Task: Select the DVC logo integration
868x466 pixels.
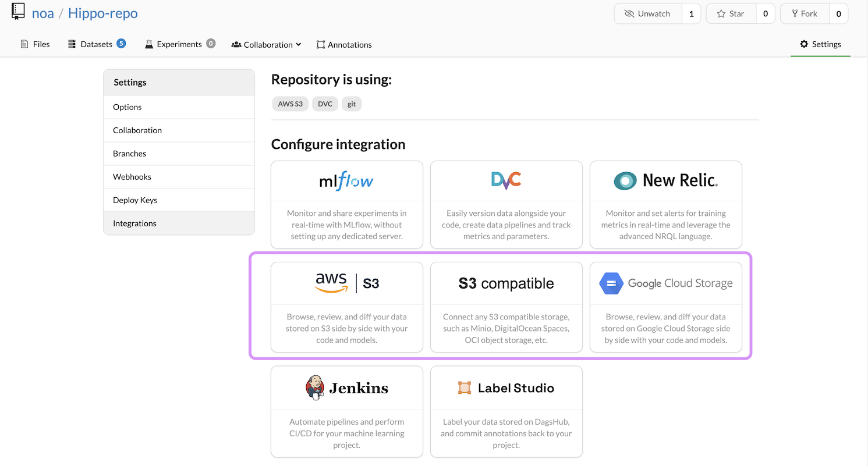Action: [x=506, y=181]
